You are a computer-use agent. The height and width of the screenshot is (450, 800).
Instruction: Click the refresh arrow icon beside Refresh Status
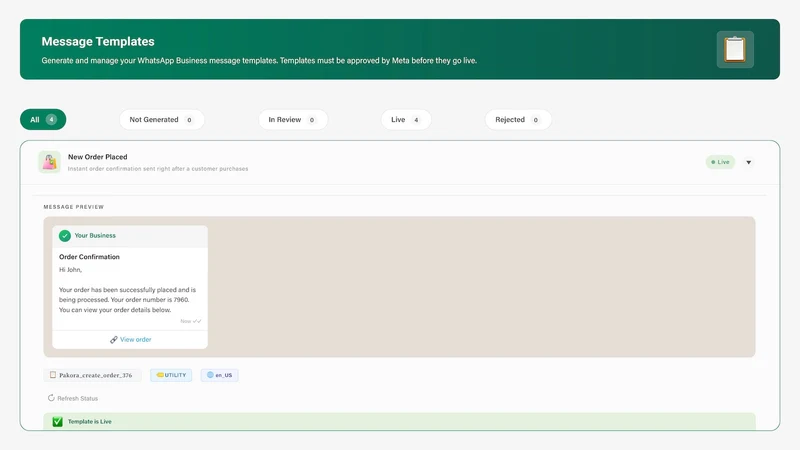pos(51,398)
